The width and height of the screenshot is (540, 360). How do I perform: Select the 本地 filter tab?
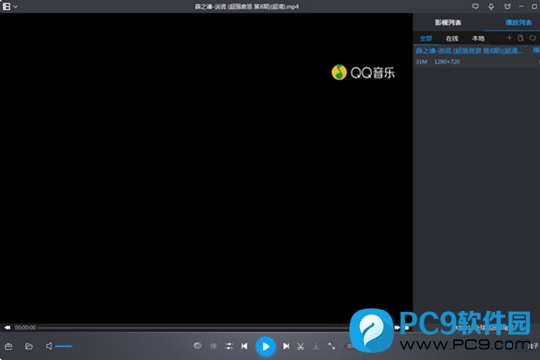click(x=478, y=38)
